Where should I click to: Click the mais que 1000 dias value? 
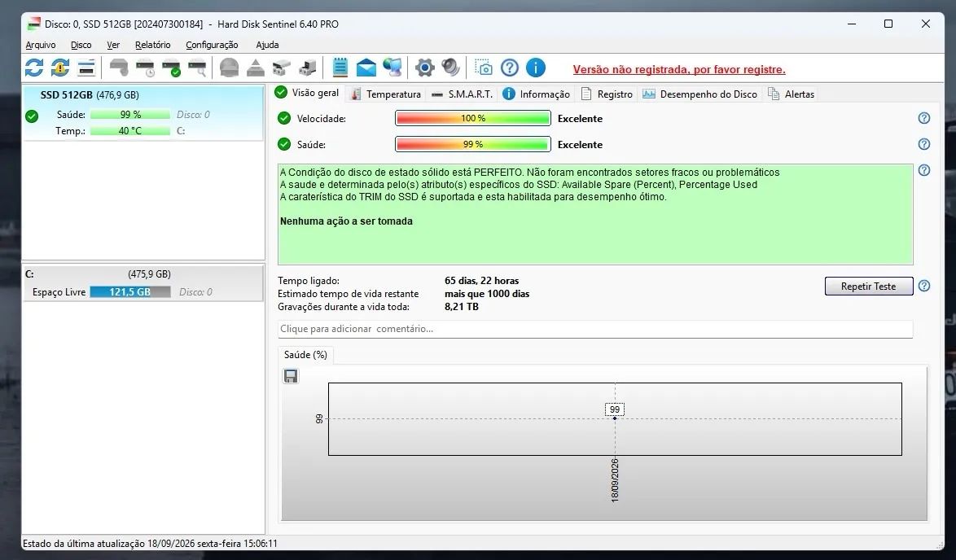tap(487, 294)
